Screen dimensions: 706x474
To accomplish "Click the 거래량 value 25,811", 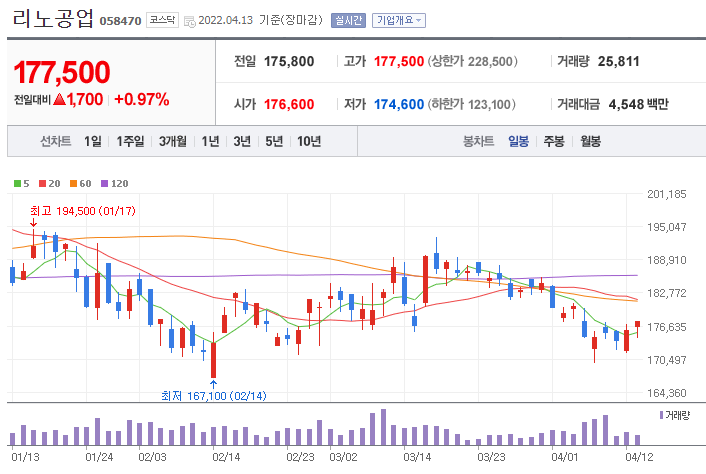I will (x=619, y=61).
